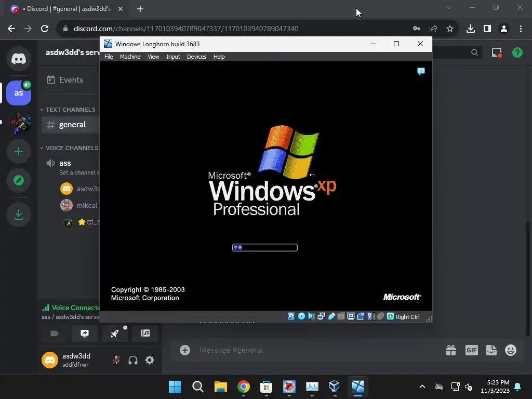Open Discord soundboard button
Image resolution: width=532 pixels, height=399 pixels.
coord(145,334)
